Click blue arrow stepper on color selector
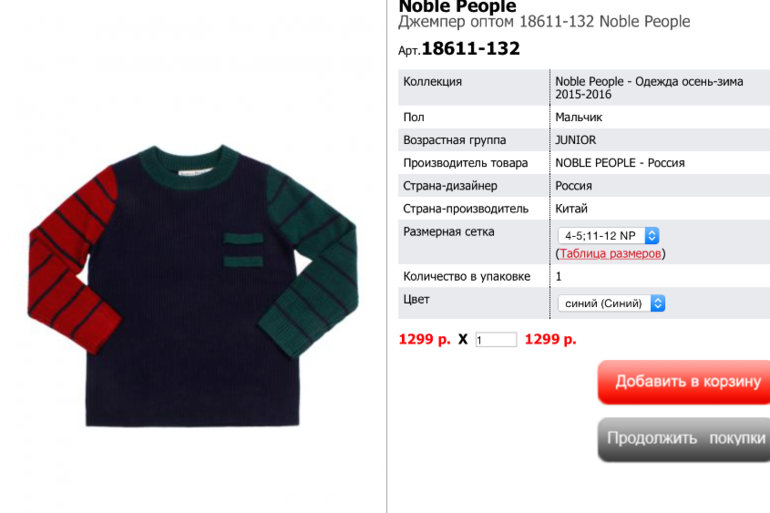Viewport: 770px width, 513px height. (x=658, y=303)
